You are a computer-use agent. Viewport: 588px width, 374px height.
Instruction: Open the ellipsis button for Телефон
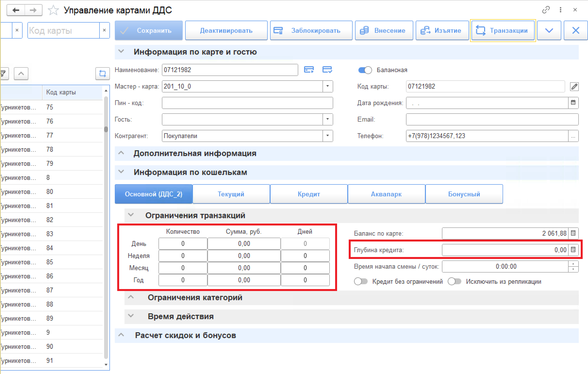pos(573,136)
